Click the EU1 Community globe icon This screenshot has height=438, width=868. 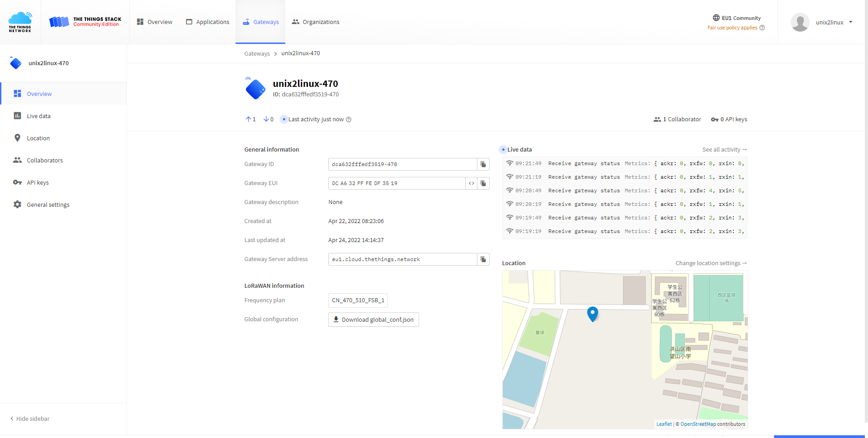pos(716,18)
